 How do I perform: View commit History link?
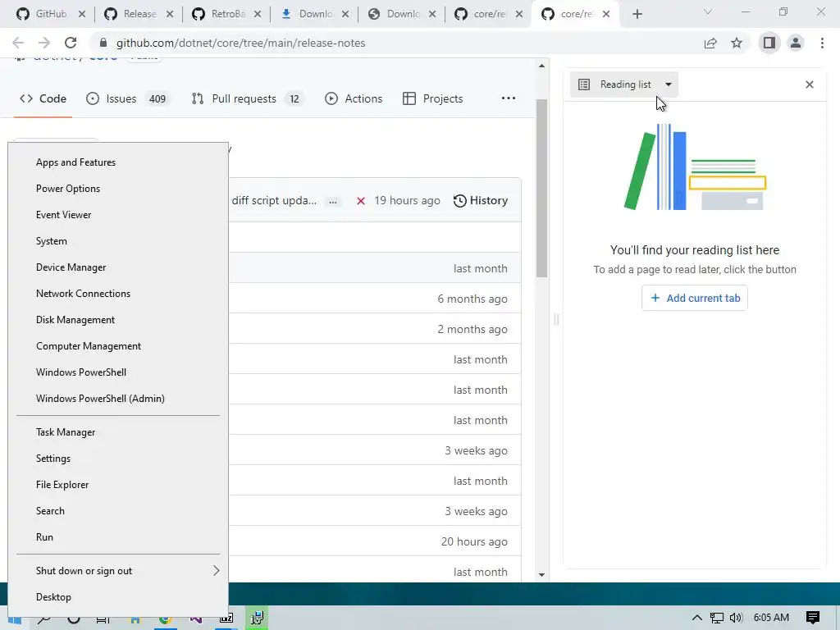point(481,200)
